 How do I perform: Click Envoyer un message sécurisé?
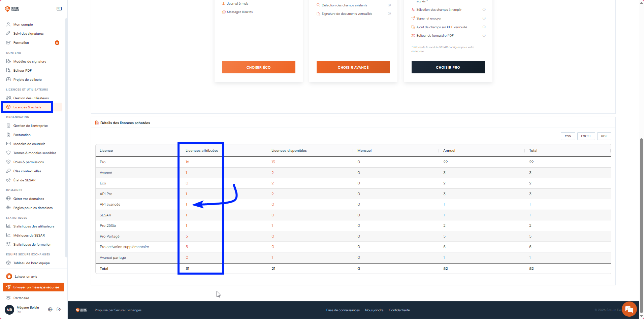click(x=34, y=287)
